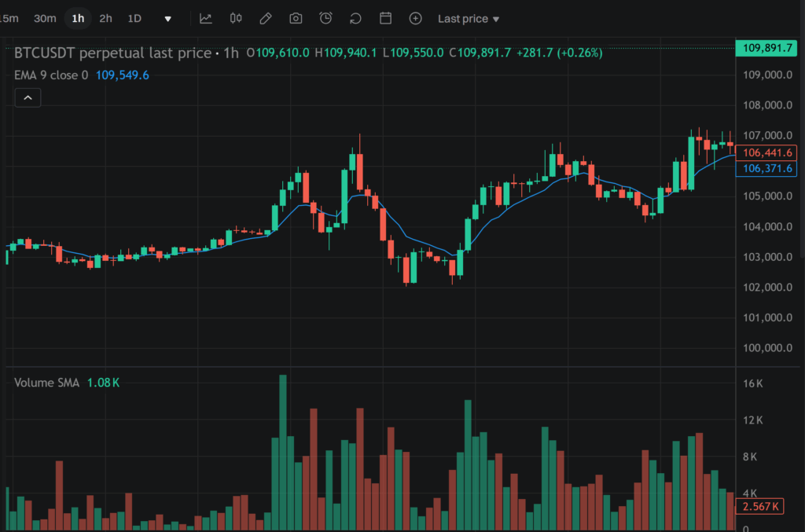Screen dimensions: 805x532
Task: Click the Volume SMA indicator label
Action: (47, 382)
